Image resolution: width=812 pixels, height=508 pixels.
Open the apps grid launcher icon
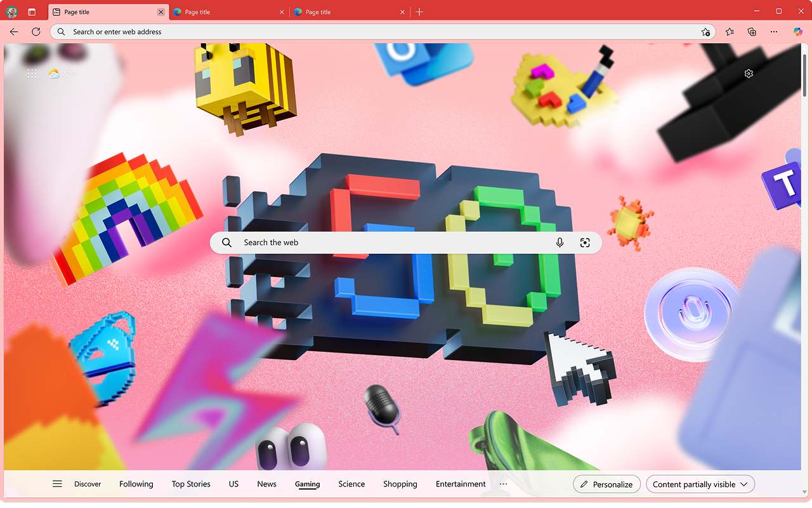32,74
